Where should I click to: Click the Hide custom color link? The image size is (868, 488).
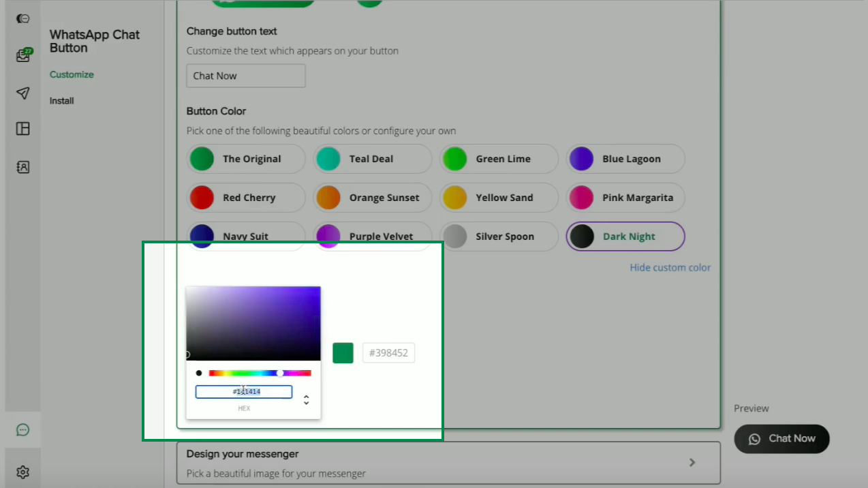click(670, 268)
